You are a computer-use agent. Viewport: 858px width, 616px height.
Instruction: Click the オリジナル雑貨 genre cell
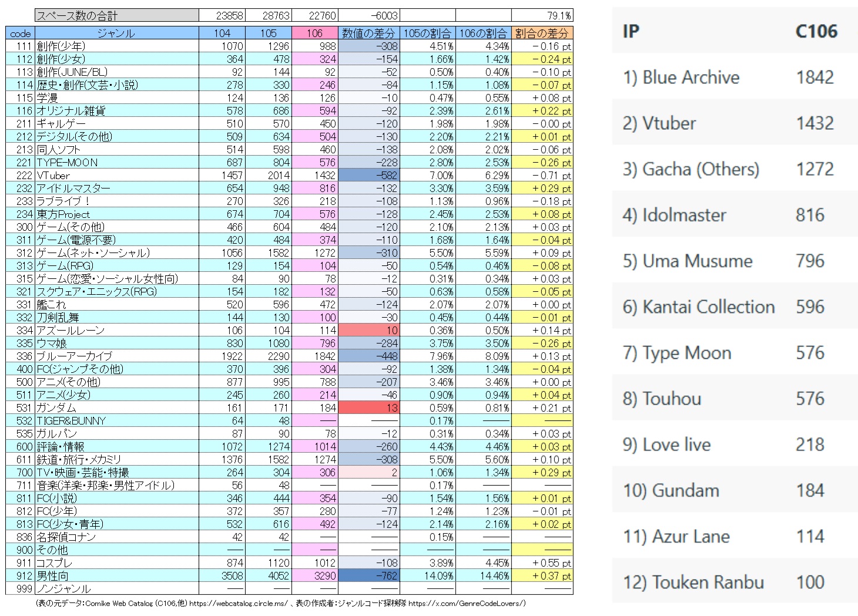[116, 110]
